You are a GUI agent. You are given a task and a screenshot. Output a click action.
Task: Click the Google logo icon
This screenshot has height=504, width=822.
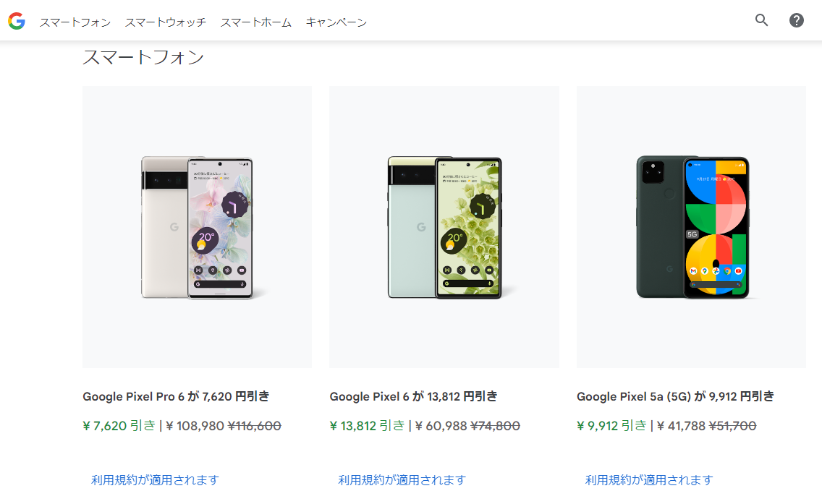coord(16,21)
